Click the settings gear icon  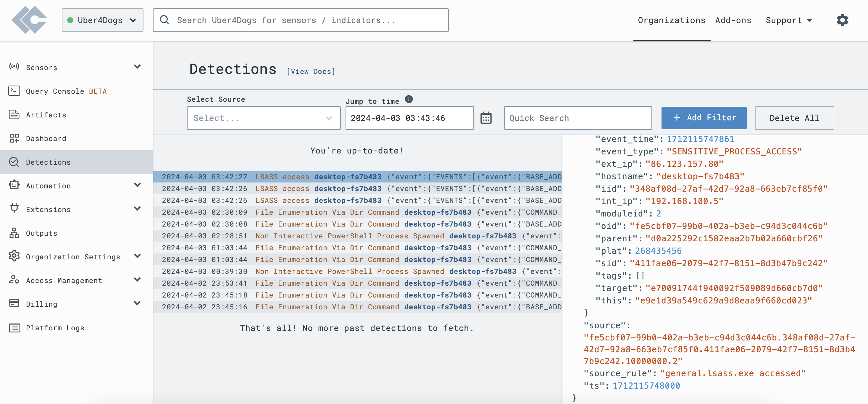point(842,20)
